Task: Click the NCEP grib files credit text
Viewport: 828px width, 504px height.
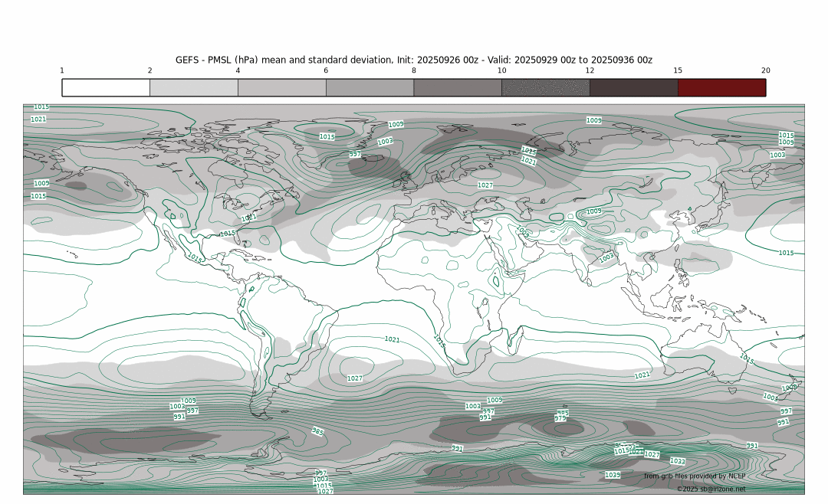Action: coord(694,476)
